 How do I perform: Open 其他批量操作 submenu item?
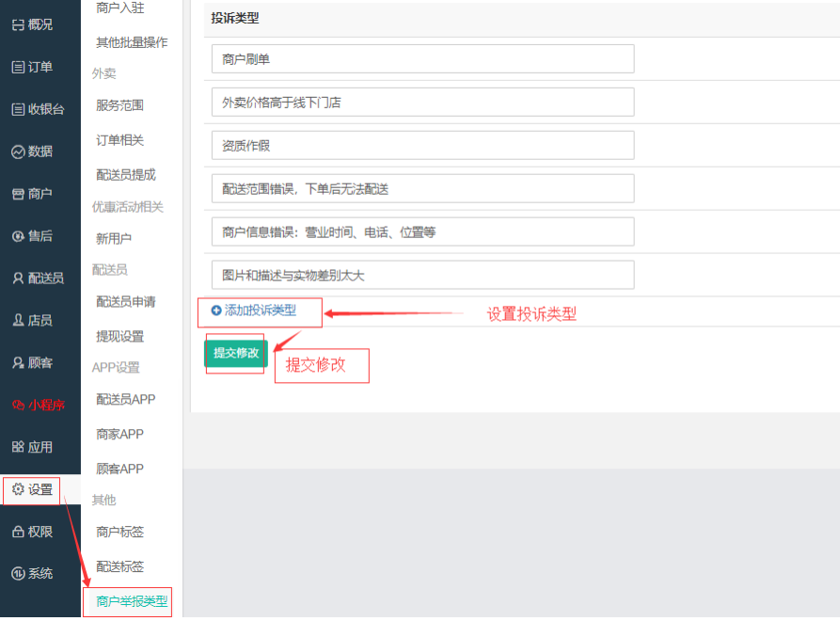click(x=132, y=42)
